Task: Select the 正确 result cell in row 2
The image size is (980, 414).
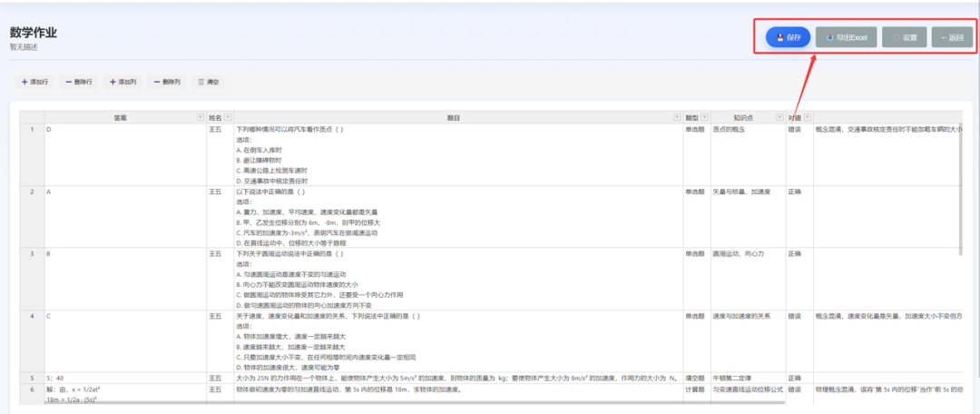Action: tap(799, 216)
